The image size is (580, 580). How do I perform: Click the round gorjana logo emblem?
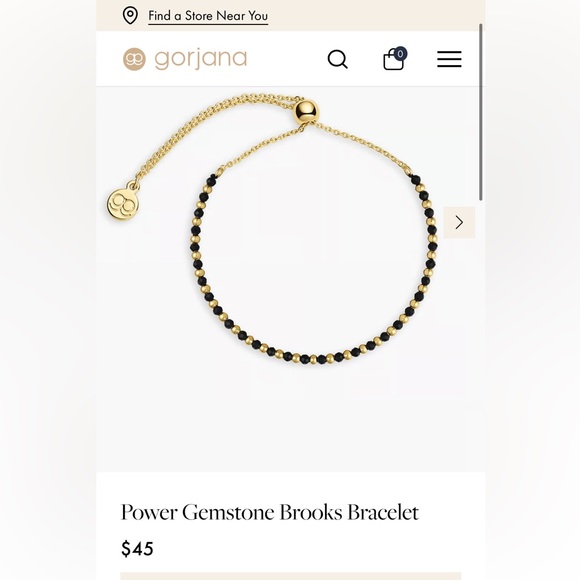[x=134, y=59]
